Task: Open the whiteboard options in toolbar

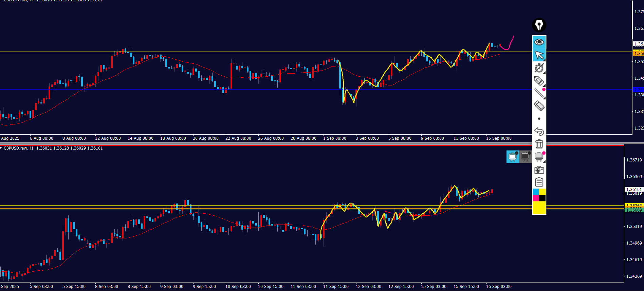Action: (x=539, y=157)
